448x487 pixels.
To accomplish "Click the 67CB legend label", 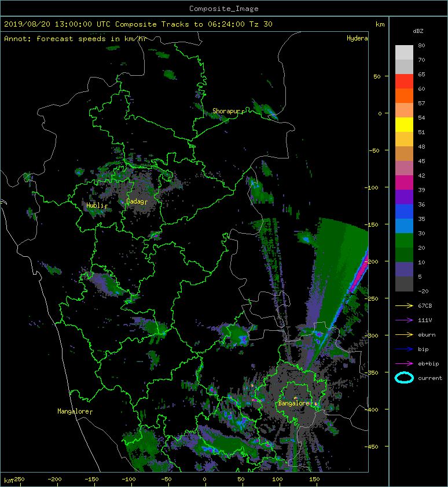I will [x=425, y=305].
